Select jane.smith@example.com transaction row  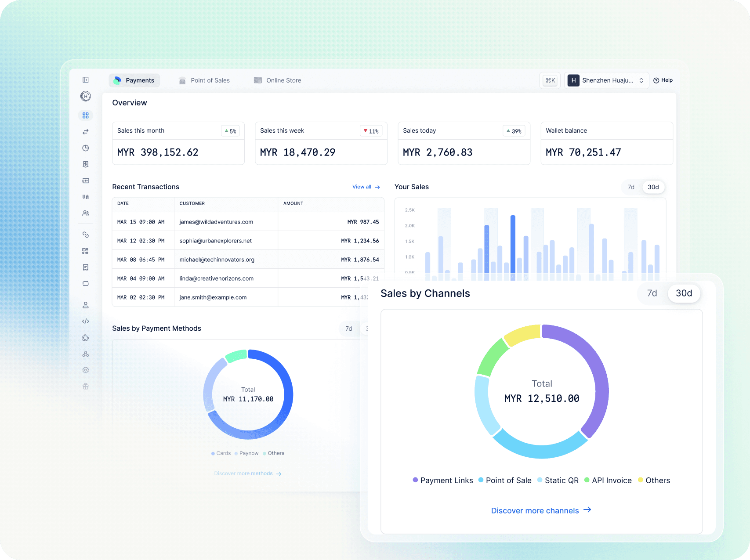point(248,297)
